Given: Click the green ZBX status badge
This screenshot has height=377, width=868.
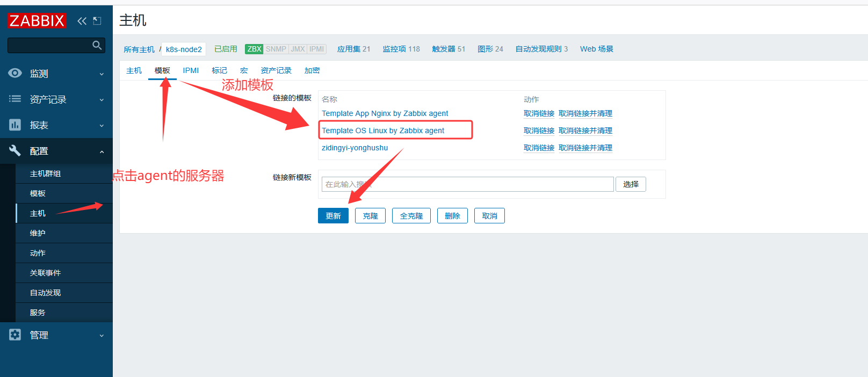Looking at the screenshot, I should (254, 49).
